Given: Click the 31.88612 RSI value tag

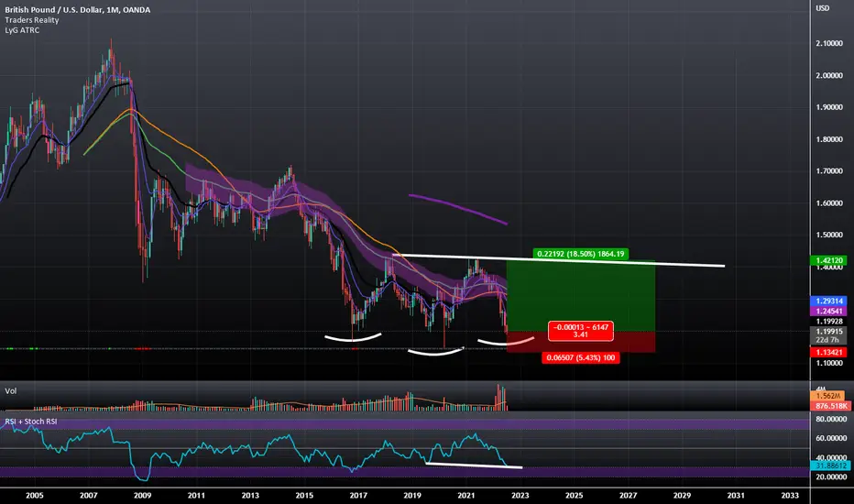Looking at the screenshot, I should point(829,466).
